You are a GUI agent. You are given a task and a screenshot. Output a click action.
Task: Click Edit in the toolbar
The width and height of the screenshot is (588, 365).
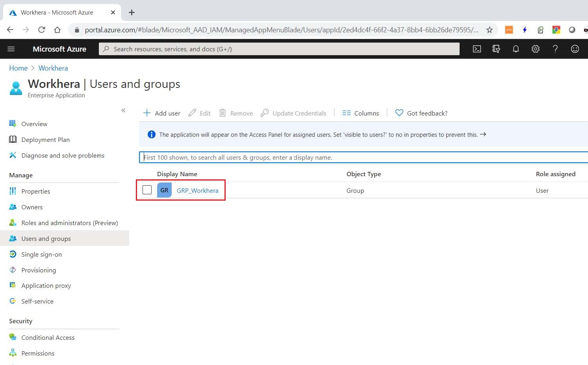pyautogui.click(x=199, y=113)
